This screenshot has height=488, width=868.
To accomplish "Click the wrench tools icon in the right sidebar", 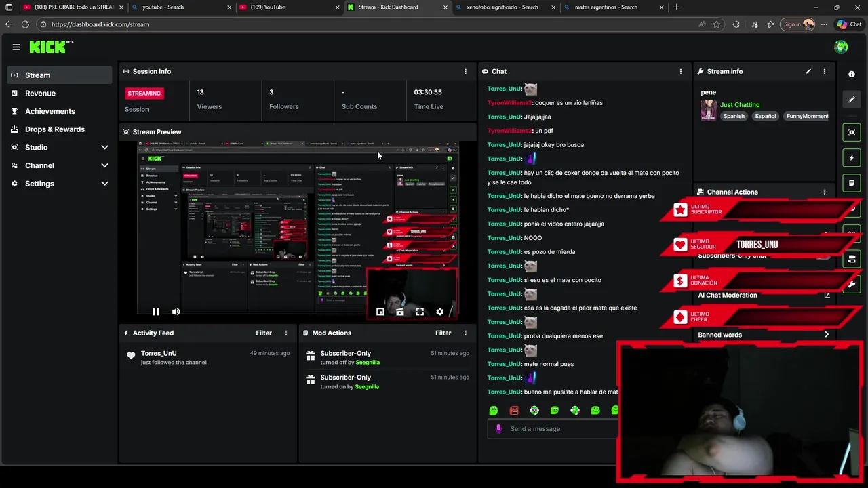I will [852, 285].
